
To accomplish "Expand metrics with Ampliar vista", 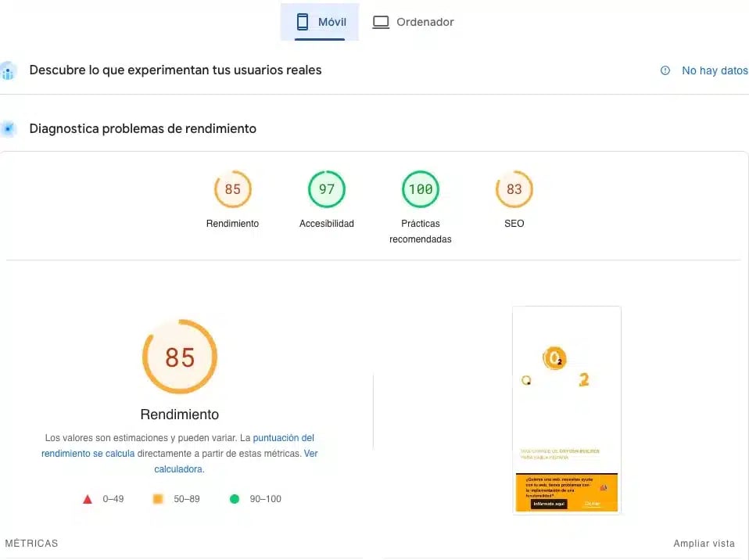I will tap(704, 544).
